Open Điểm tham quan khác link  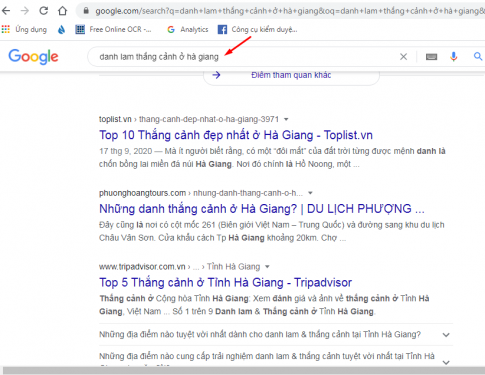click(x=291, y=75)
